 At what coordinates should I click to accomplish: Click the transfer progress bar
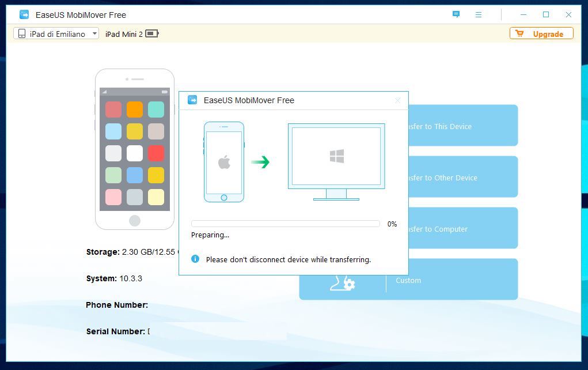(286, 224)
